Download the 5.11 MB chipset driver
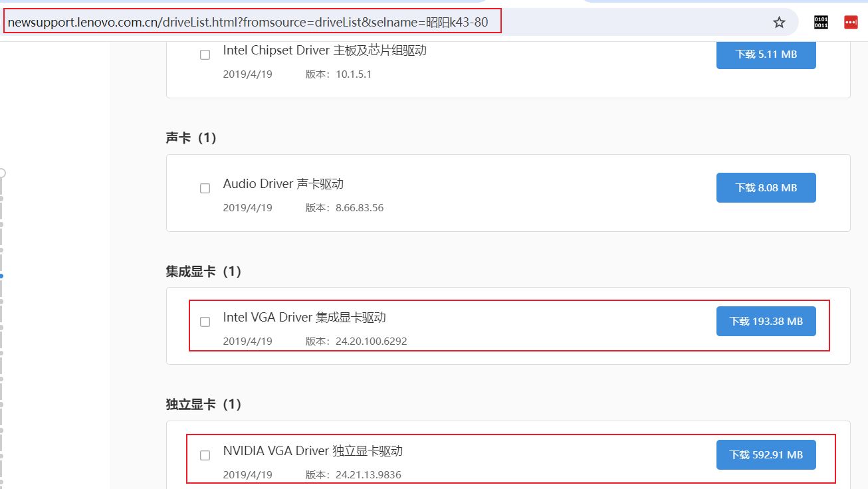 pos(766,54)
